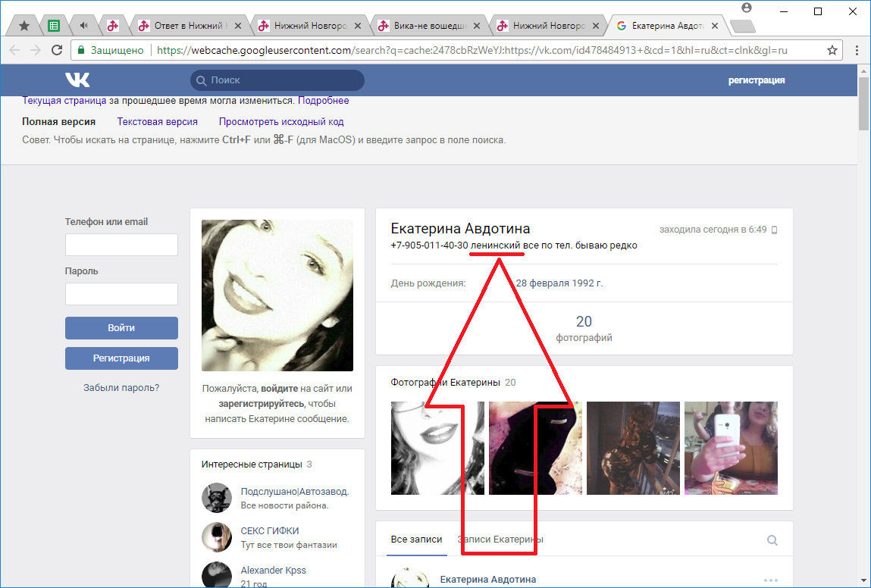Click the VK Поиск search box
The height and width of the screenshot is (588, 871).
coord(277,80)
